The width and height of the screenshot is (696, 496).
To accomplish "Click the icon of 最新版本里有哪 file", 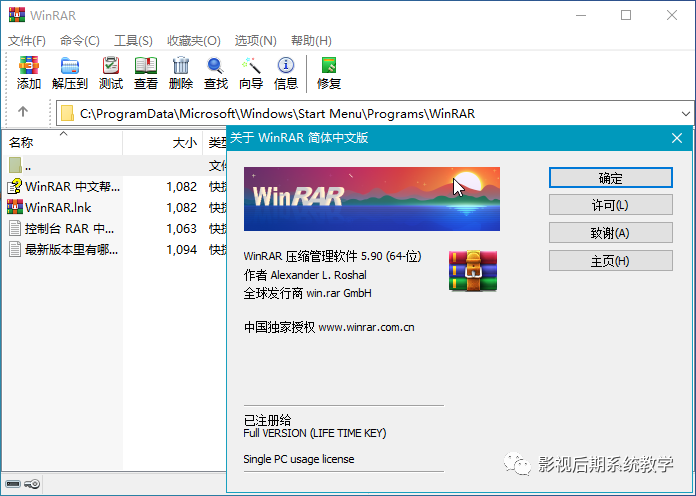I will click(15, 249).
